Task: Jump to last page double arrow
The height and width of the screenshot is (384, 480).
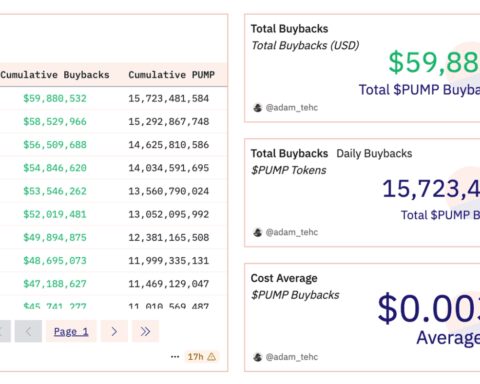Action: (x=145, y=331)
